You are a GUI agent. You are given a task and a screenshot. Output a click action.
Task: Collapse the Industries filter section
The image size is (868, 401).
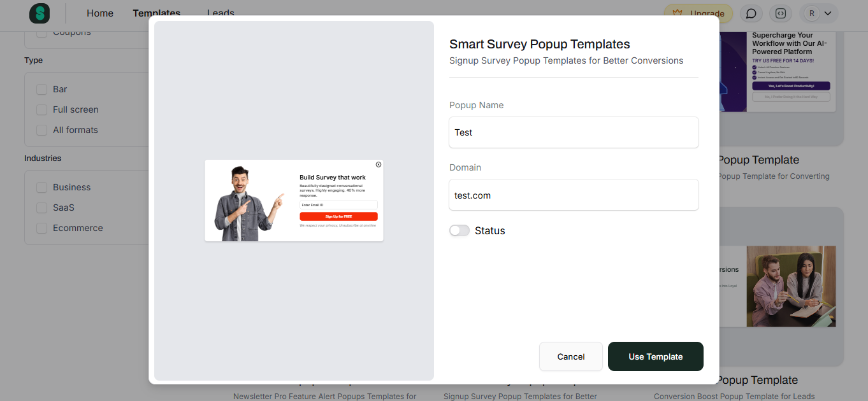pos(43,158)
